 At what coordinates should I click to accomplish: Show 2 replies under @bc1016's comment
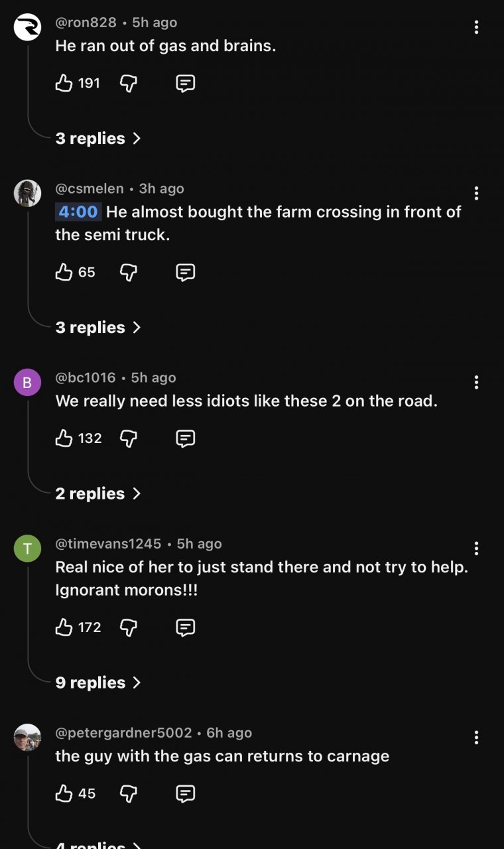98,493
